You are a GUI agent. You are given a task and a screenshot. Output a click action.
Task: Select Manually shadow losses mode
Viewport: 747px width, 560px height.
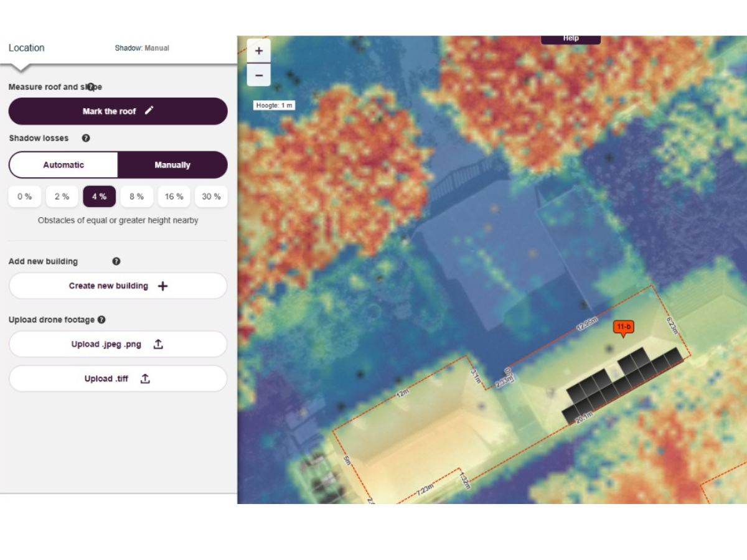point(172,165)
